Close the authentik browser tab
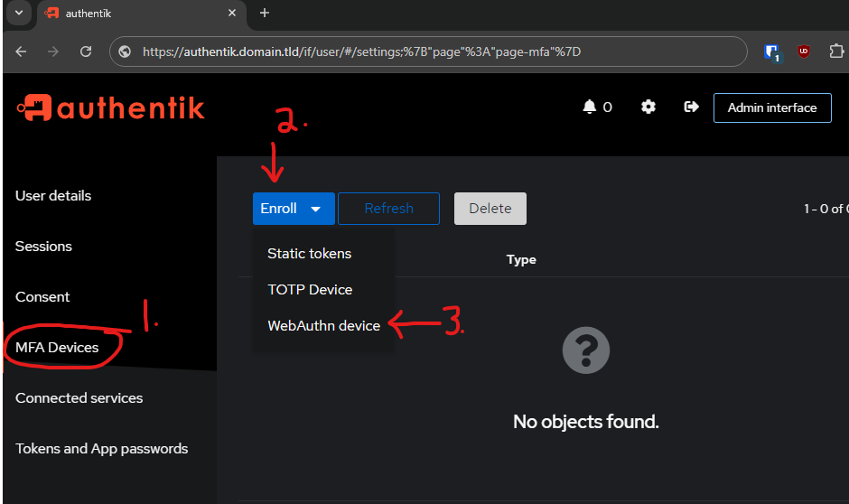This screenshot has height=504, width=849. click(232, 13)
